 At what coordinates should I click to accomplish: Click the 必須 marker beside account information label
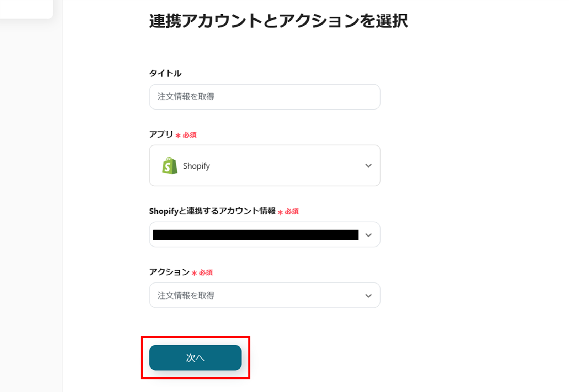292,212
